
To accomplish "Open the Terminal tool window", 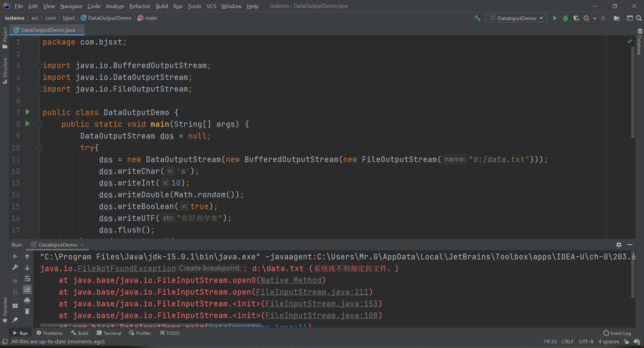I will coord(109,333).
